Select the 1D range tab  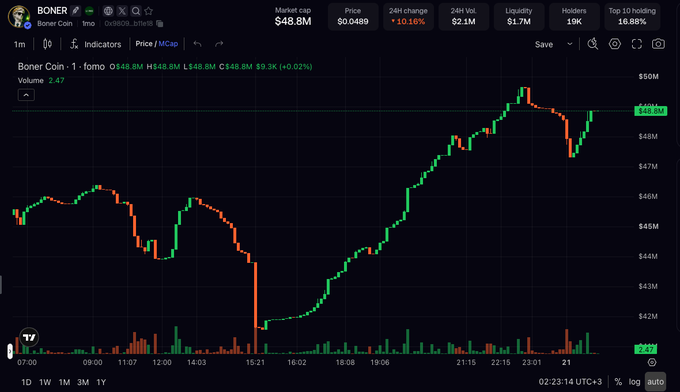(26, 382)
